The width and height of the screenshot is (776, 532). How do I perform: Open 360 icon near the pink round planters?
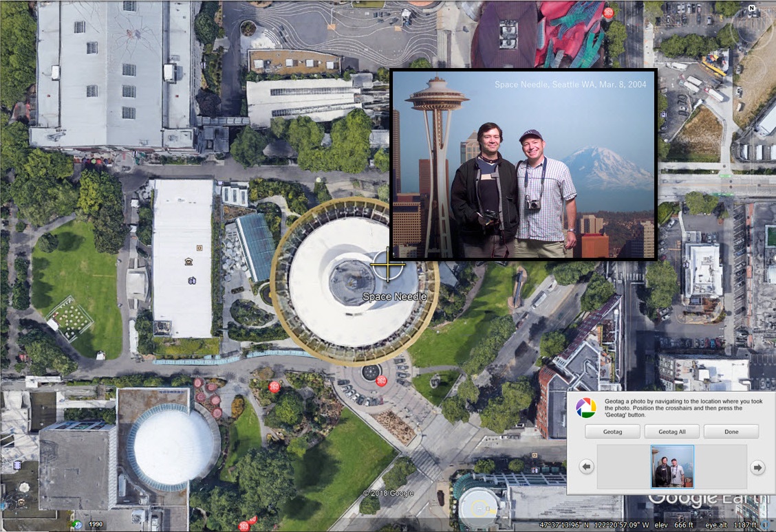274,386
